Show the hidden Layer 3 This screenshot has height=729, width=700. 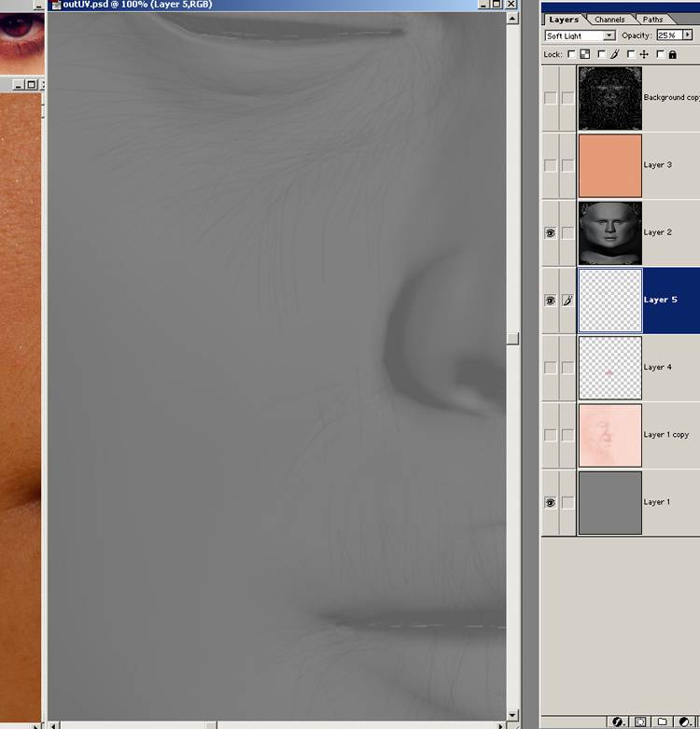[550, 165]
